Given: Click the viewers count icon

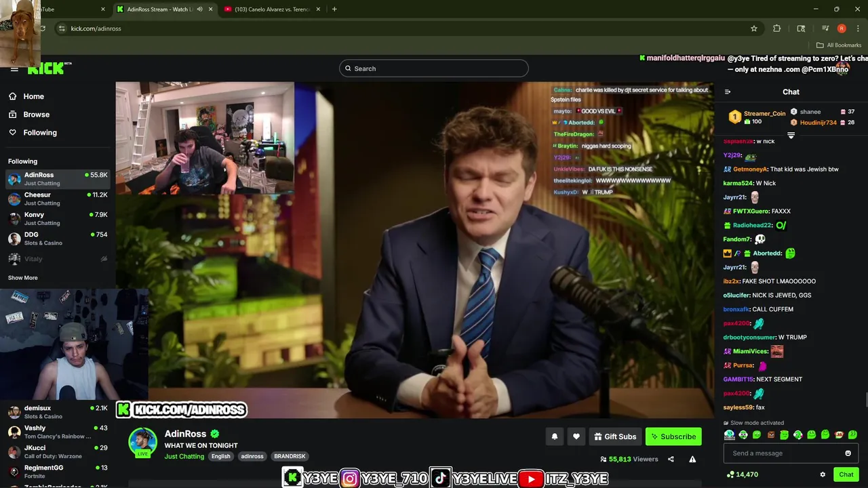Looking at the screenshot, I should pos(604,460).
